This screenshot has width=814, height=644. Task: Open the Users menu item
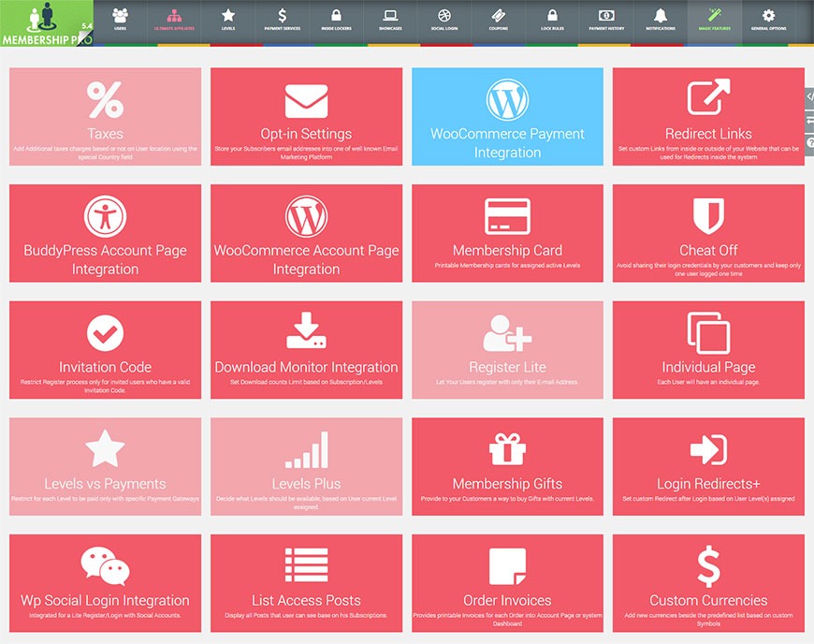click(x=120, y=22)
